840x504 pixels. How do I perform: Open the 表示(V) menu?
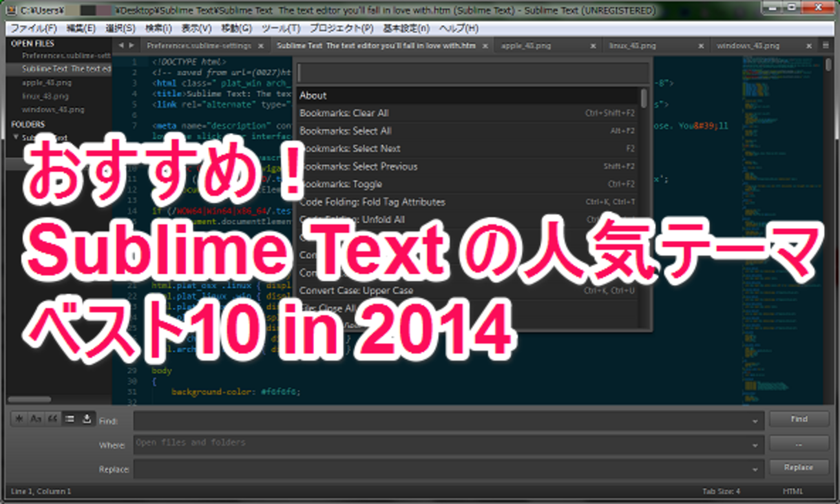(196, 28)
